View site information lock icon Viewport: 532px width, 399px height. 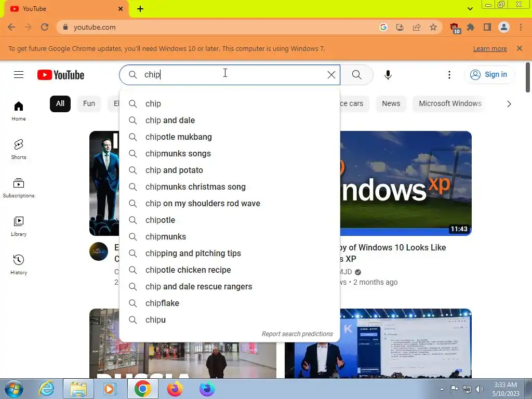pyautogui.click(x=65, y=27)
